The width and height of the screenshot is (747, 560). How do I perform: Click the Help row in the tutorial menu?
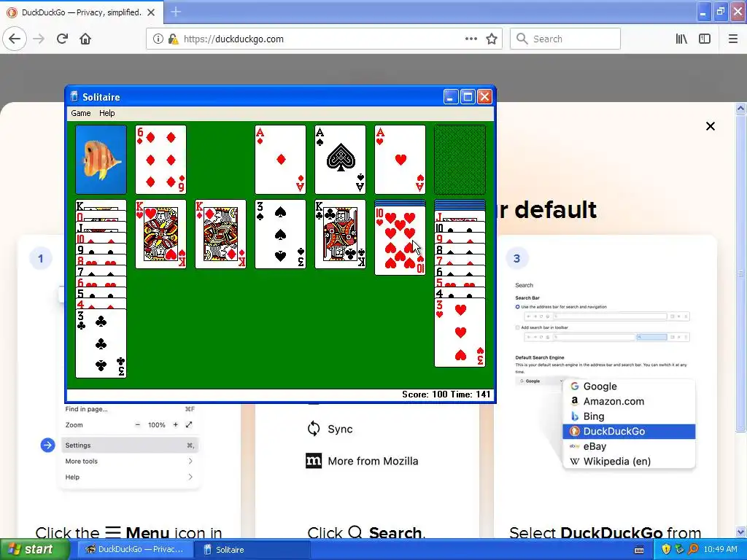click(x=130, y=477)
